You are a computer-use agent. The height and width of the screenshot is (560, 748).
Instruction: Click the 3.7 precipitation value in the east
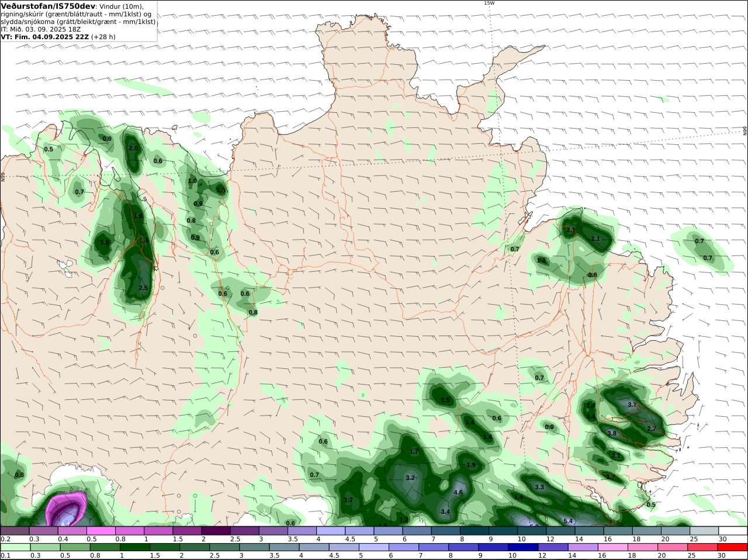pos(632,405)
